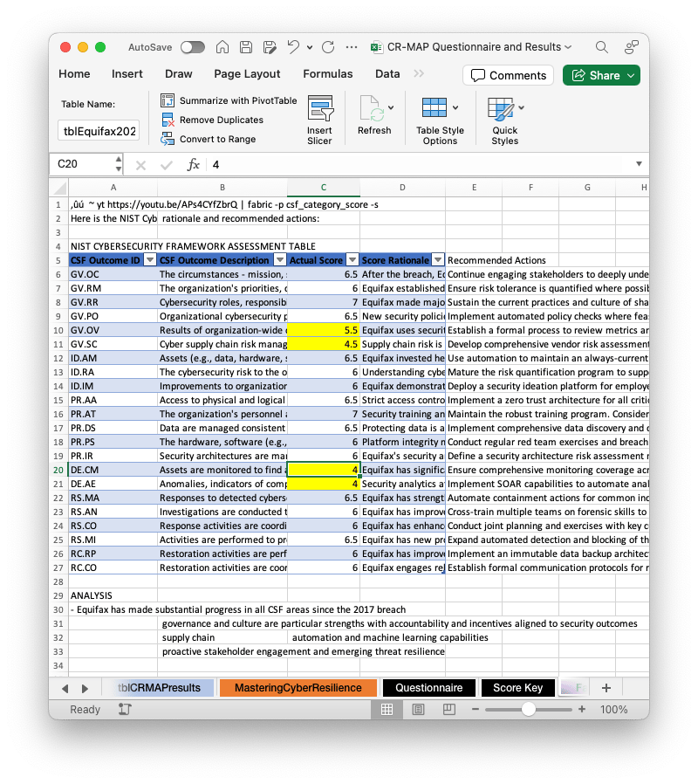Click the 100% zoom level
This screenshot has width=698, height=784.
click(x=613, y=710)
